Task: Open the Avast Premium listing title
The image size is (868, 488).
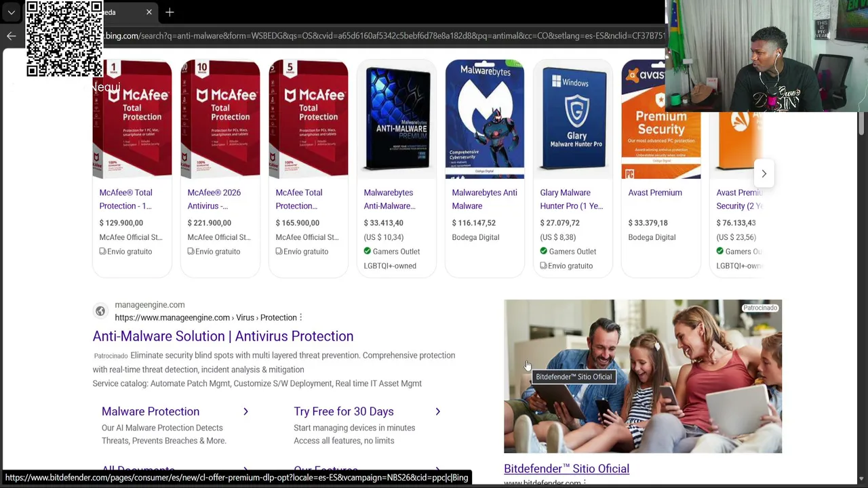Action: [655, 192]
